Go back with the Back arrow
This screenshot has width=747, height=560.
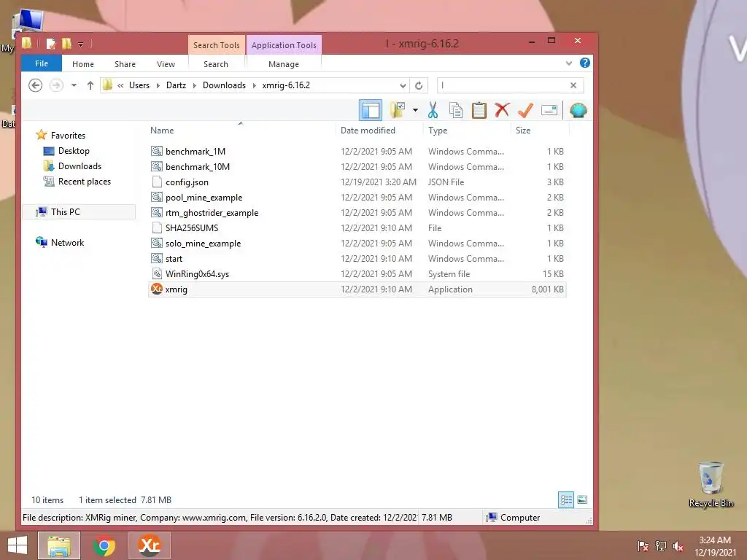click(35, 85)
